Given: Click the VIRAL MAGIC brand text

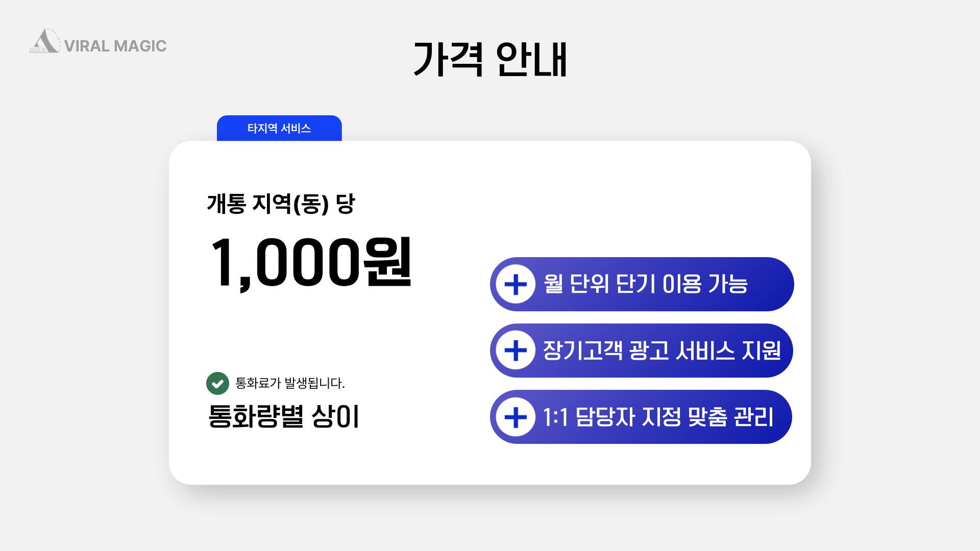Looking at the screenshot, I should coord(115,46).
